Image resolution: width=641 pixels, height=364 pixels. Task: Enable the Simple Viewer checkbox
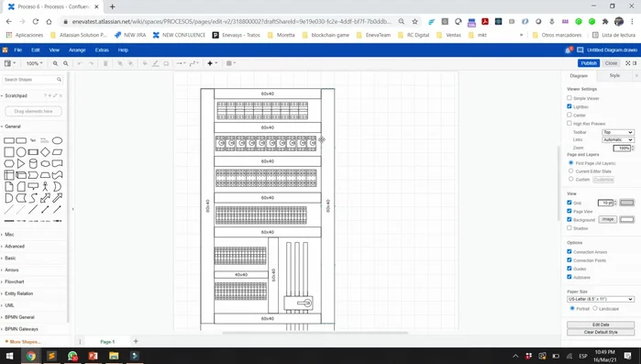pos(569,98)
